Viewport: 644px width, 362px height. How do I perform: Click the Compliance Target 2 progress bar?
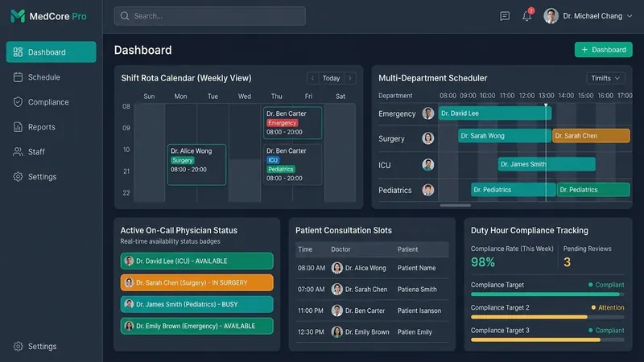coord(547,317)
